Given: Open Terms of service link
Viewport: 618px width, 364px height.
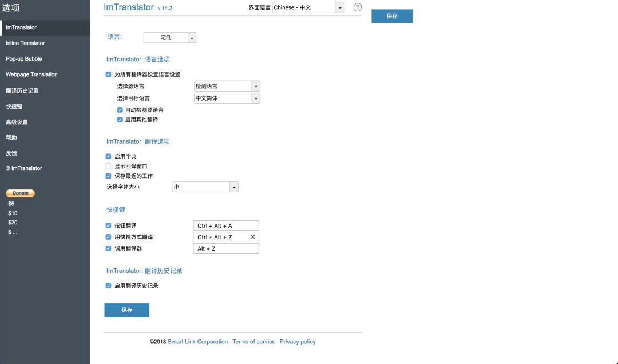Looking at the screenshot, I should click(253, 342).
